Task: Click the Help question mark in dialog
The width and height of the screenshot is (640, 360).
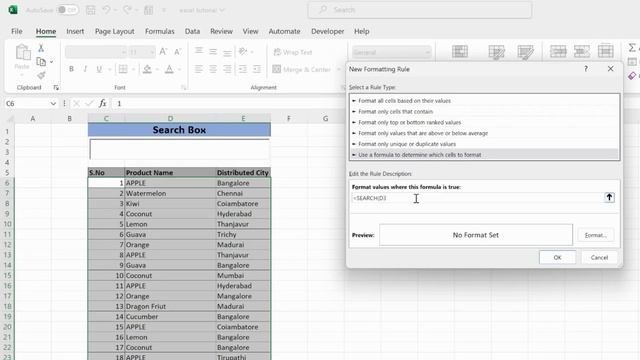Action: [x=586, y=69]
